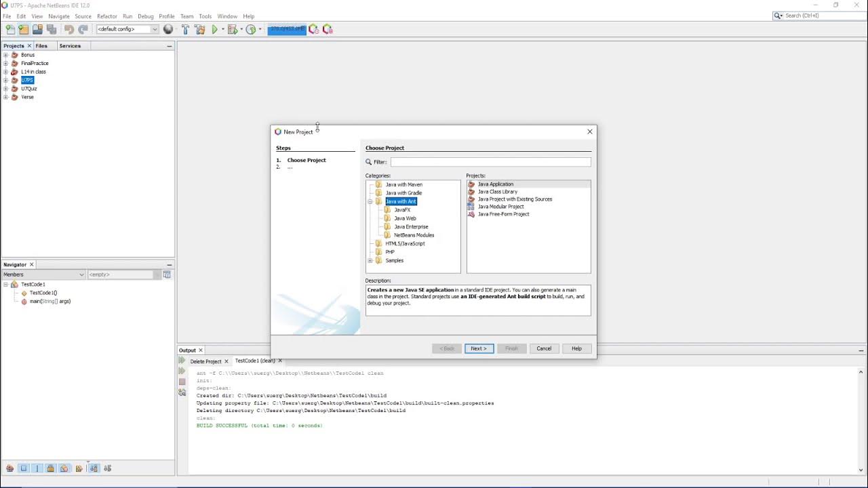The image size is (868, 488).
Task: Expand the Verse project node
Action: 5,97
